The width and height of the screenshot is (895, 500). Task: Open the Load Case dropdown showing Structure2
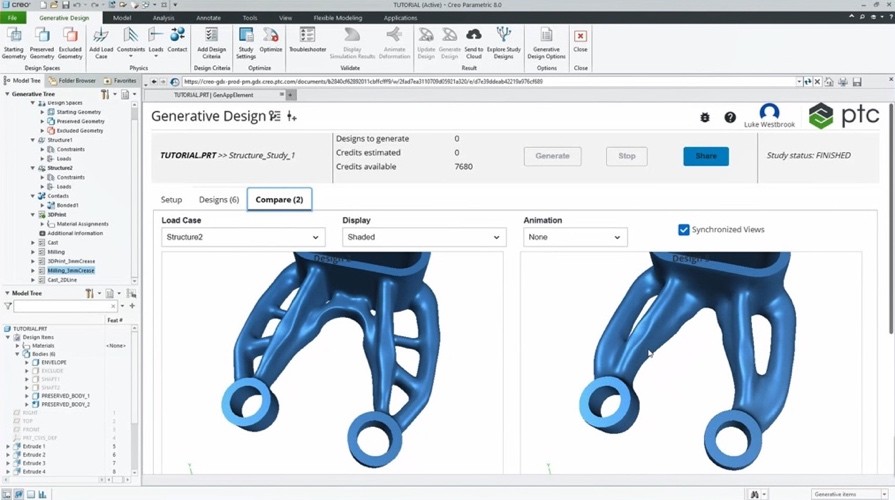coord(243,237)
